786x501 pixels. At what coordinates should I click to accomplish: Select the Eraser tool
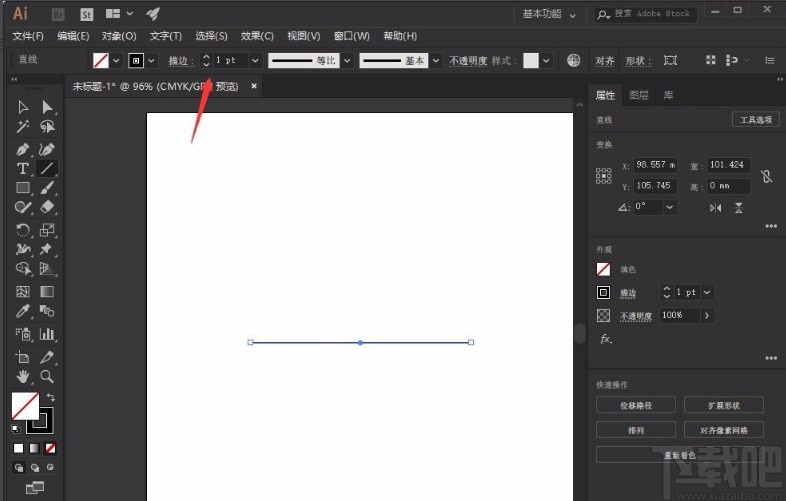(x=47, y=207)
